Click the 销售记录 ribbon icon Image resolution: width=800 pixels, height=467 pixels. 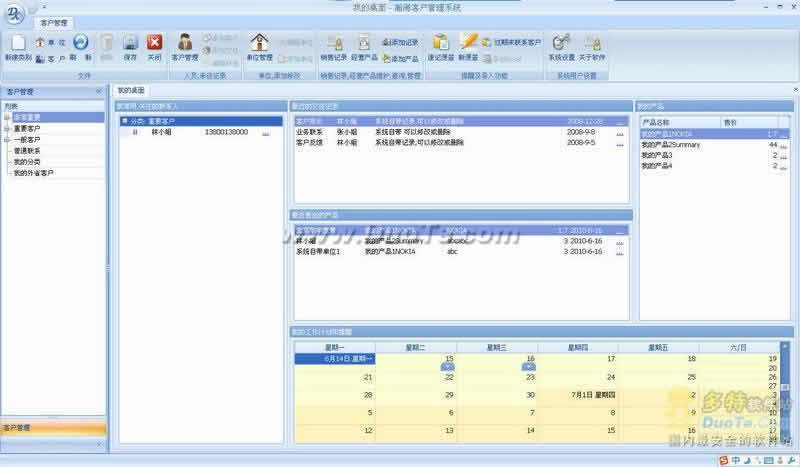[x=333, y=47]
